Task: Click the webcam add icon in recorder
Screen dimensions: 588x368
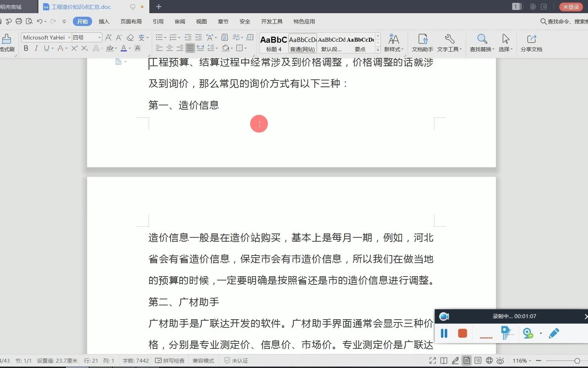Action: coord(528,333)
